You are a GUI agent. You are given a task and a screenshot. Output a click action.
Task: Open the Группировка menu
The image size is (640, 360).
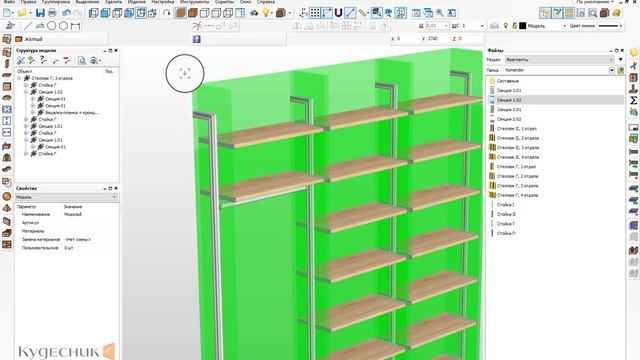pyautogui.click(x=56, y=2)
